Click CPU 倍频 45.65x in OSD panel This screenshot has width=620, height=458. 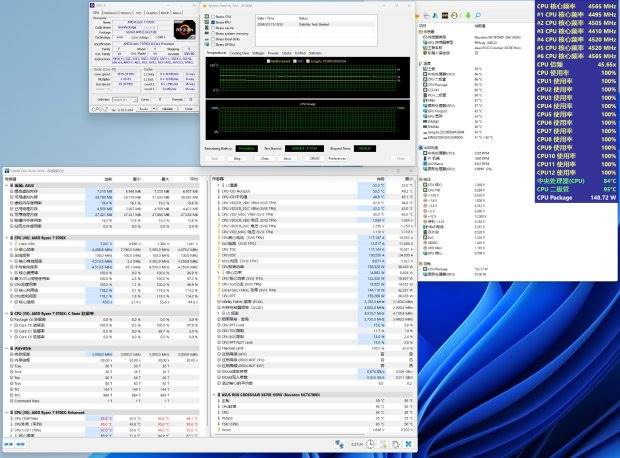pos(576,64)
